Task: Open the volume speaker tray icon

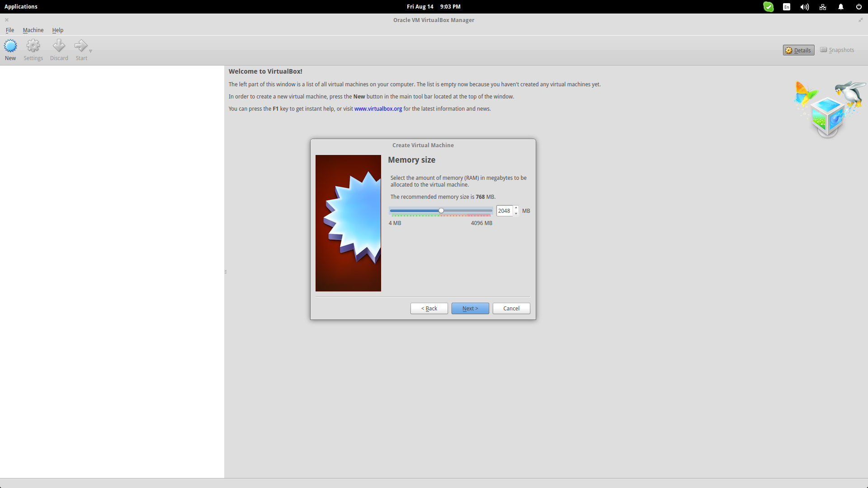Action: [x=805, y=7]
